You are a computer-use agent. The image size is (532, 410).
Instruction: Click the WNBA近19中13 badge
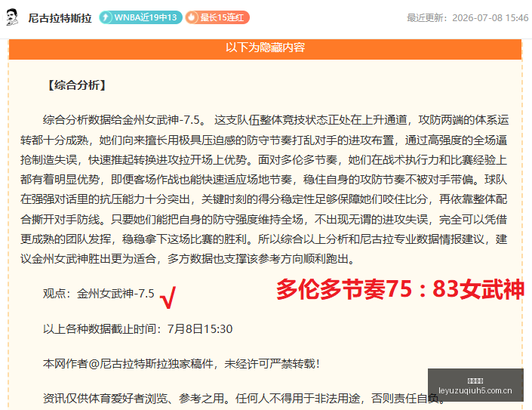click(x=140, y=17)
